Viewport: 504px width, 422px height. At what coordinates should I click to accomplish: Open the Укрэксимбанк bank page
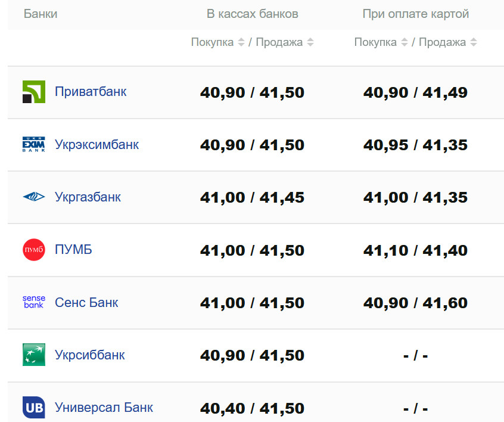(97, 144)
